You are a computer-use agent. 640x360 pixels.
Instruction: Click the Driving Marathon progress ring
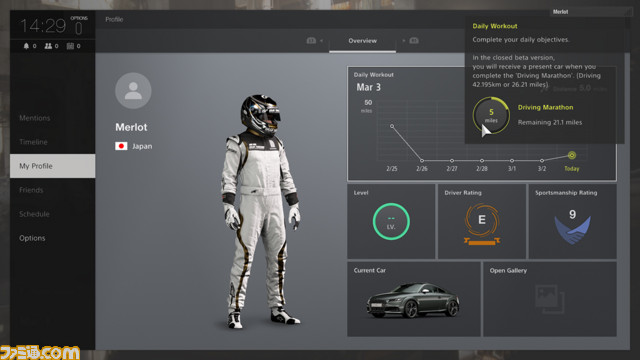pos(491,115)
